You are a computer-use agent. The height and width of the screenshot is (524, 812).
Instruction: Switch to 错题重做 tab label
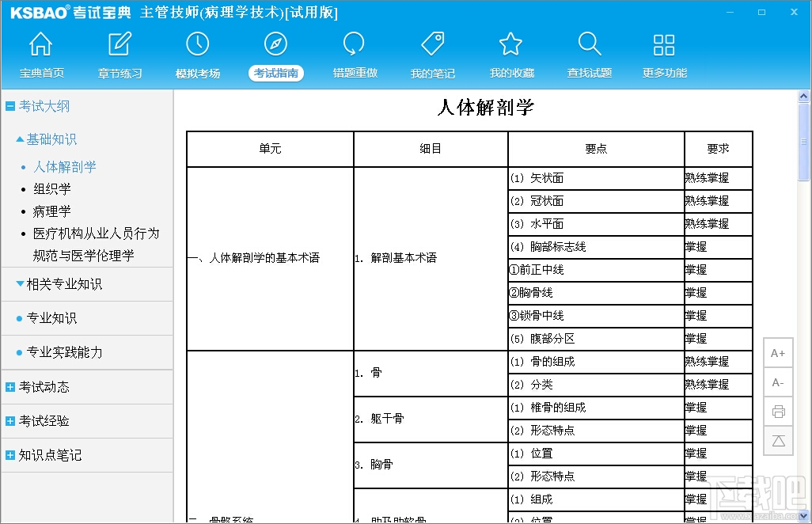(355, 73)
